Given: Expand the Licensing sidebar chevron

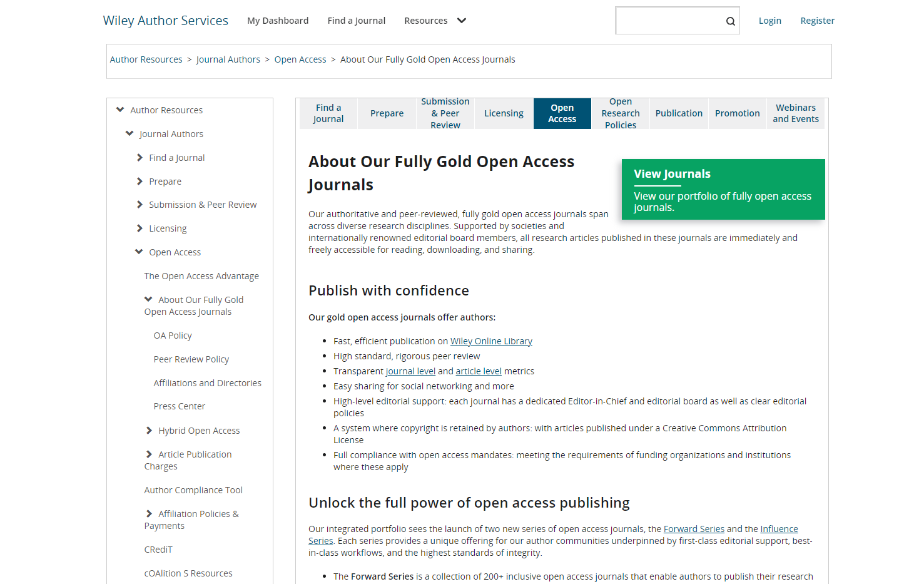Looking at the screenshot, I should (x=140, y=228).
